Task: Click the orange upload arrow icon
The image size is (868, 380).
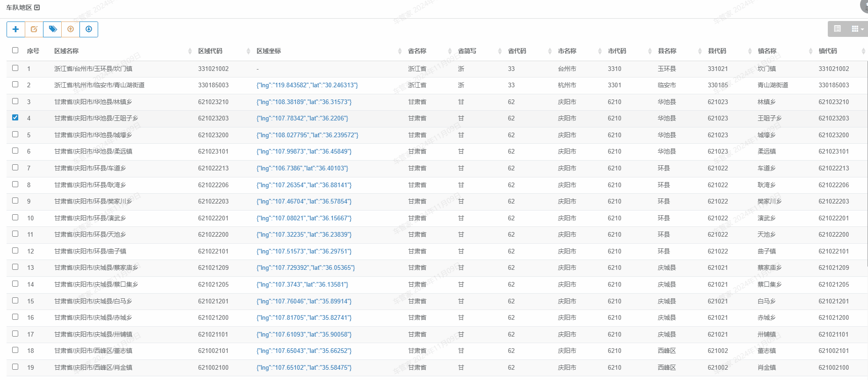Action: (71, 29)
